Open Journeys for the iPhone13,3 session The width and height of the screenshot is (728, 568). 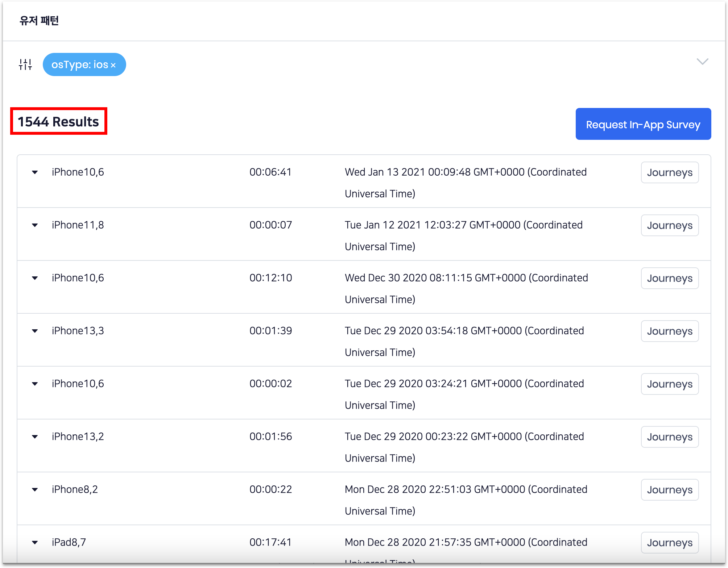coord(669,331)
